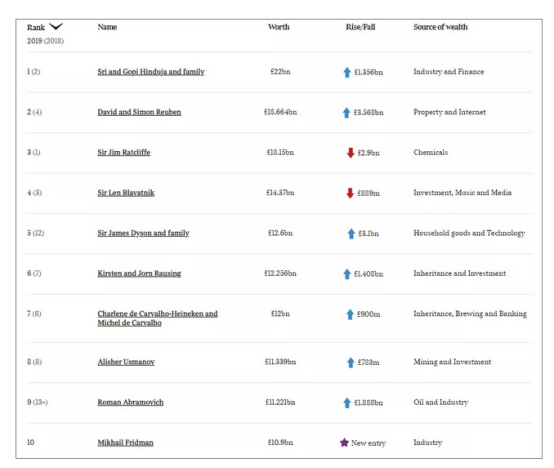Click the purple New entry star icon
Screen dimensions: 554x468
coord(344,443)
